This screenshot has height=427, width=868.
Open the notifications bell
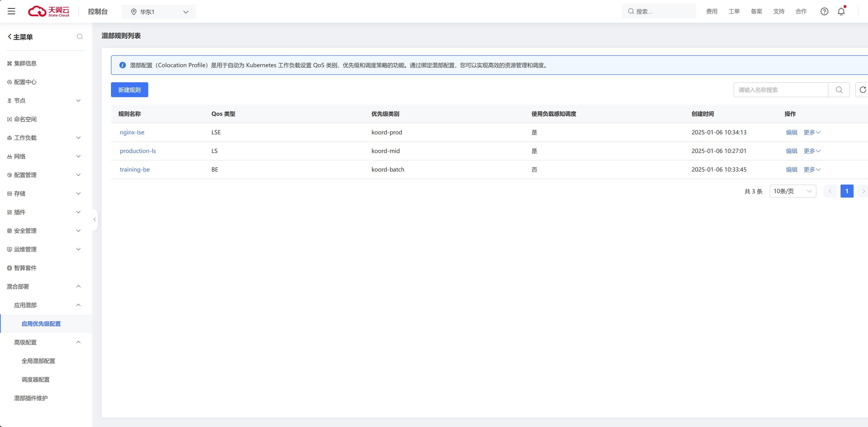point(841,11)
